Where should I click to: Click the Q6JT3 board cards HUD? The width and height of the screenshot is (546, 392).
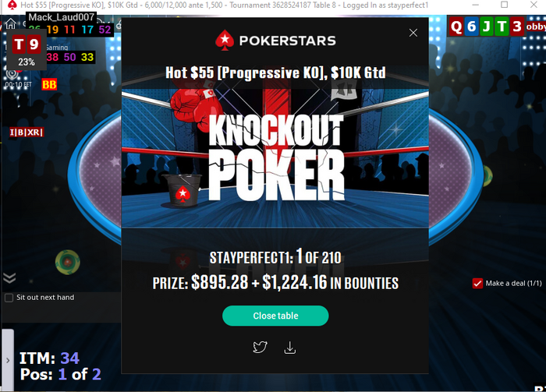point(487,26)
